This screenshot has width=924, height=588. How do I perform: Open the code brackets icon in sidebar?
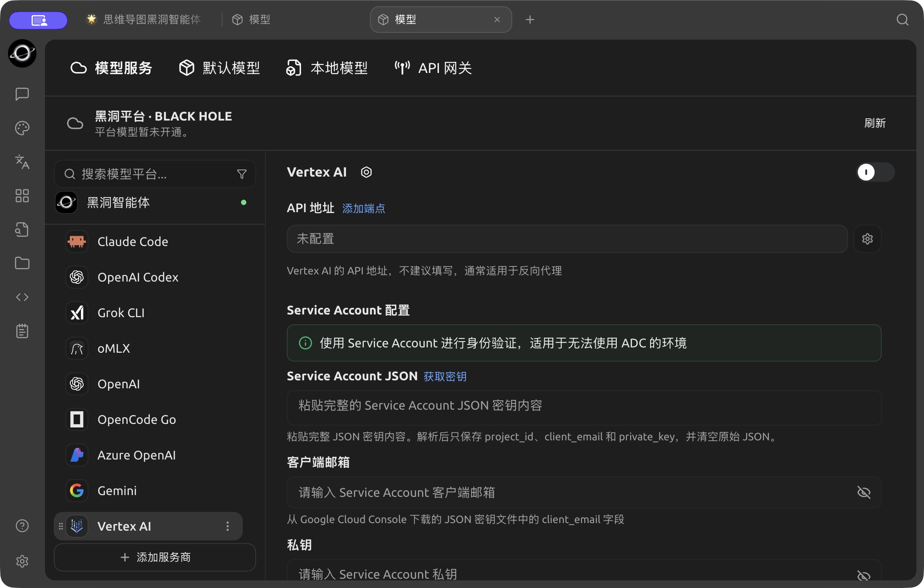point(22,297)
